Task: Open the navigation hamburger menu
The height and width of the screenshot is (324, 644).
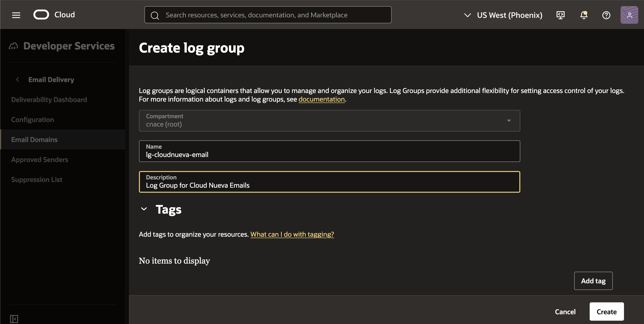Action: [16, 15]
